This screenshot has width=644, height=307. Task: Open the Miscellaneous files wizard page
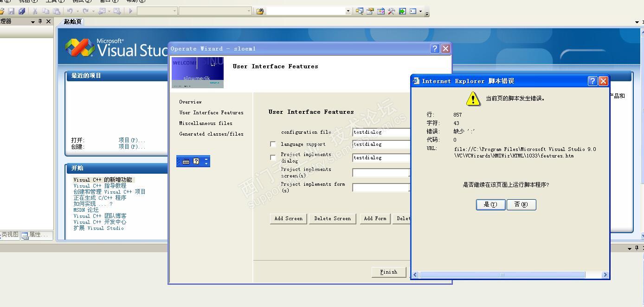coord(206,123)
